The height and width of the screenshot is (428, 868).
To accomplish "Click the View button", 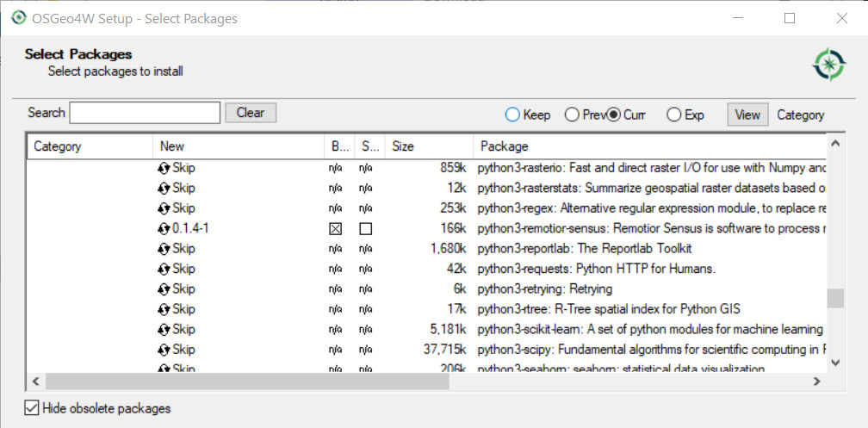I will coord(747,115).
